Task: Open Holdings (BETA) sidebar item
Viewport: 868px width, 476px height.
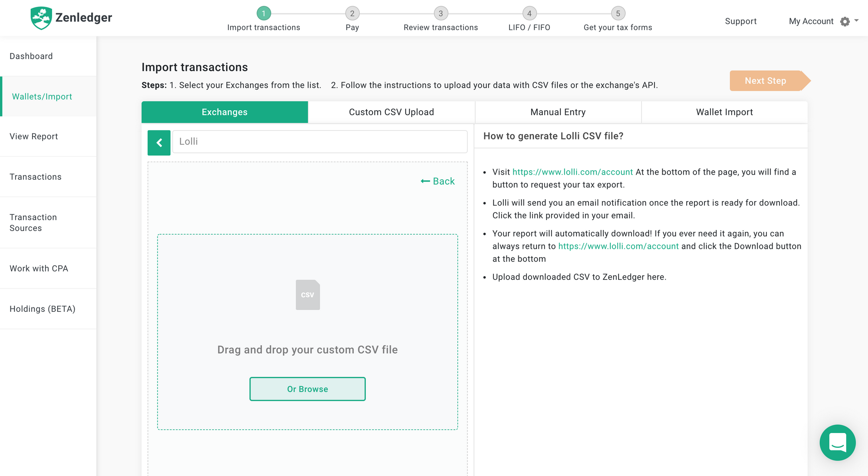Action: 48,309
